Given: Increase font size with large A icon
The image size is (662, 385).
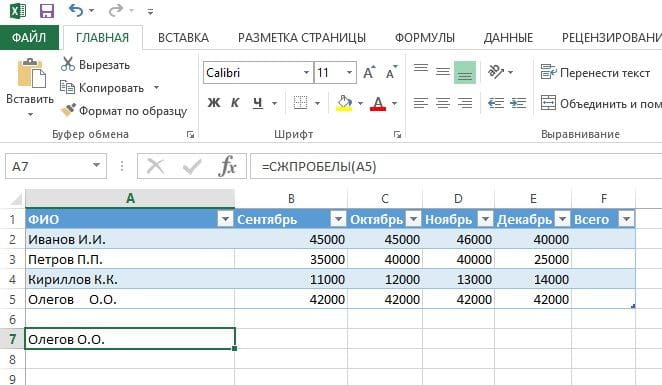Looking at the screenshot, I should click(x=369, y=72).
